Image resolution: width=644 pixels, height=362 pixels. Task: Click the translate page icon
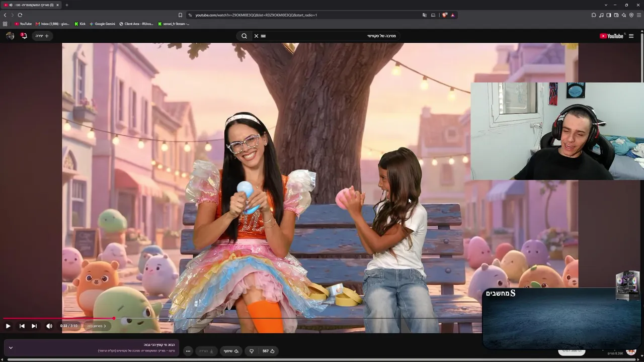(425, 15)
